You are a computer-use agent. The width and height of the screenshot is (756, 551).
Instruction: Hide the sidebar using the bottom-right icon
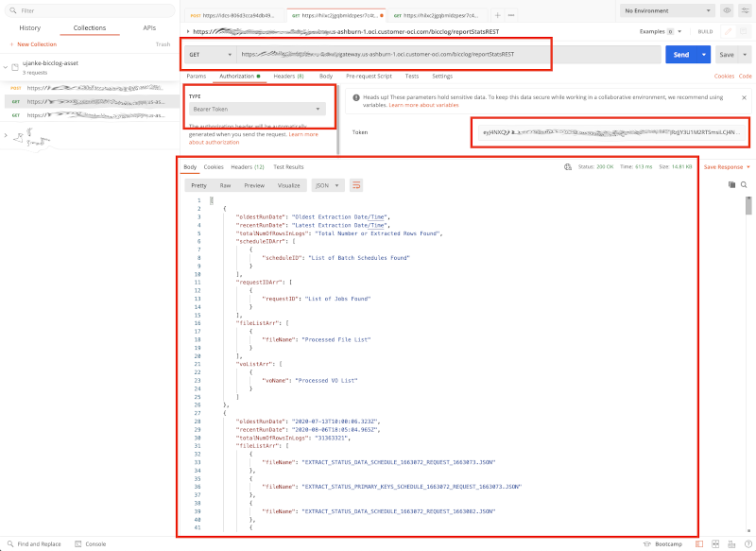point(698,544)
